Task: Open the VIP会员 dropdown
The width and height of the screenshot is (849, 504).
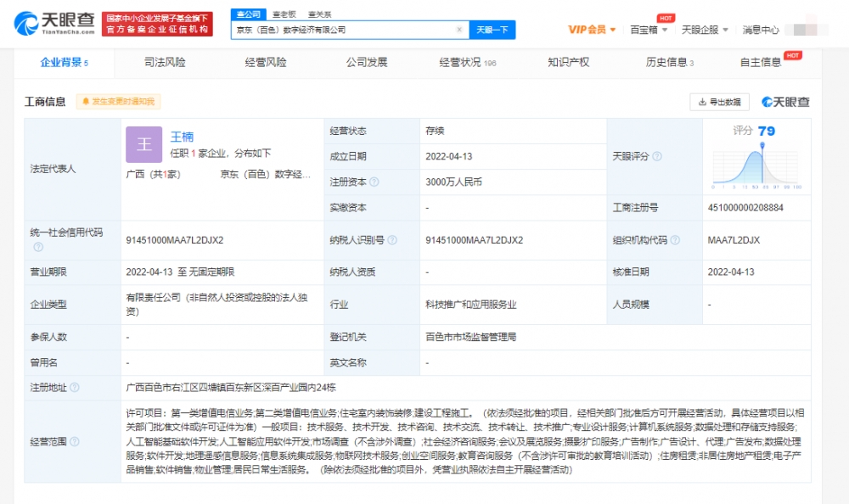Action: click(x=592, y=30)
